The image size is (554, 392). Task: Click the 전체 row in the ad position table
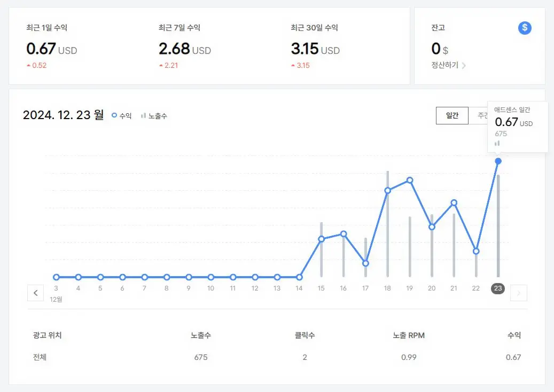click(x=40, y=357)
